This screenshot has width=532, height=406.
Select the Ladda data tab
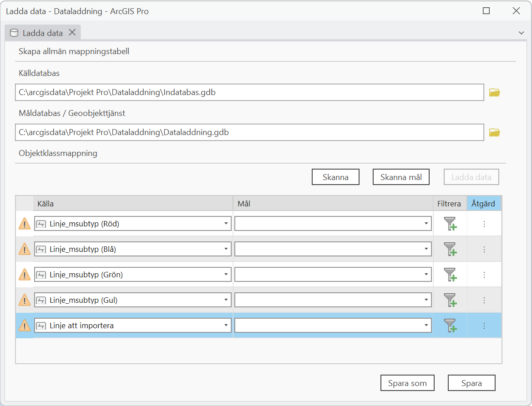pos(42,33)
